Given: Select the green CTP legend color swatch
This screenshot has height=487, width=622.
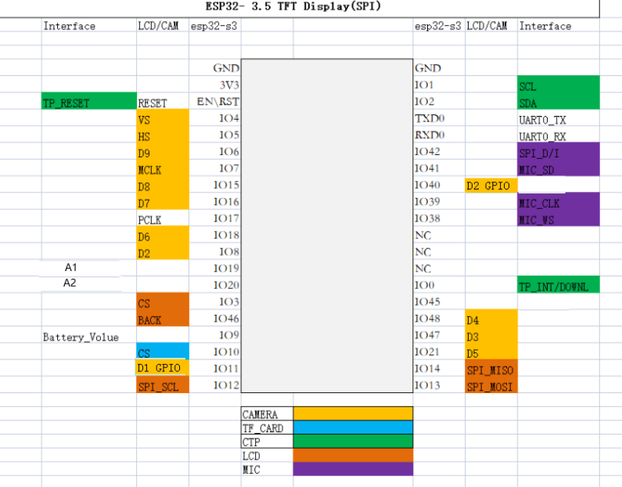Looking at the screenshot, I should 352,441.
